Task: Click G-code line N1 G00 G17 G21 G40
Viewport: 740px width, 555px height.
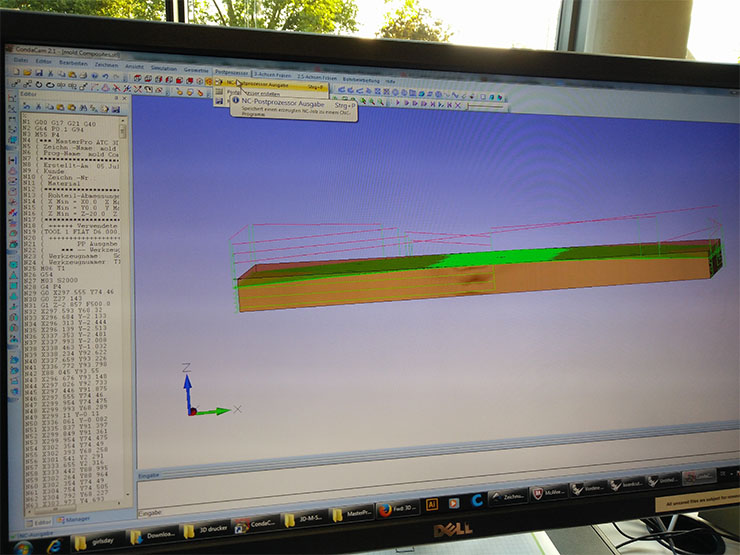Action: 60,123
